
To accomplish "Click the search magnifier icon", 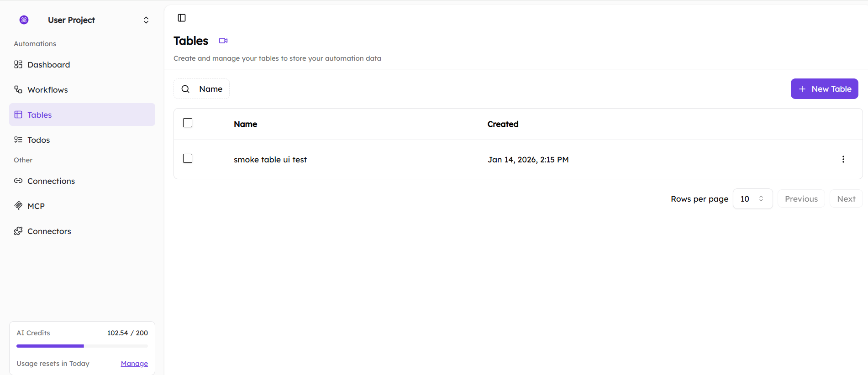I will tap(185, 89).
